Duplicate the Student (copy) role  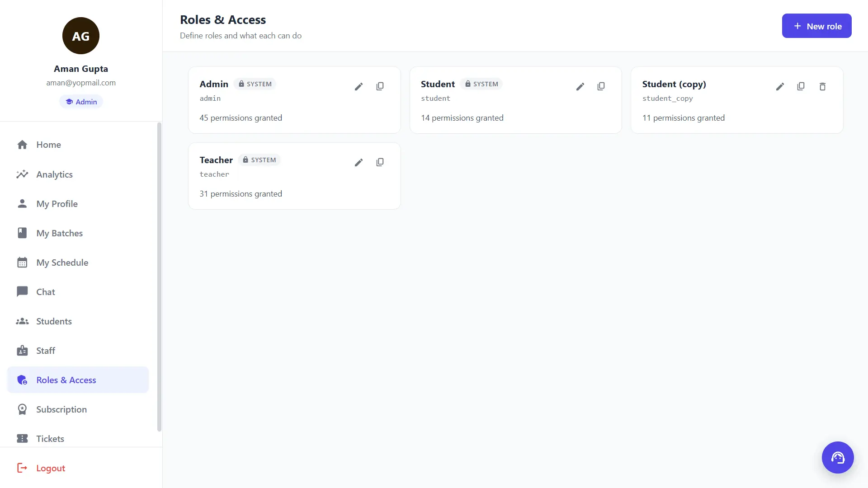coord(801,86)
